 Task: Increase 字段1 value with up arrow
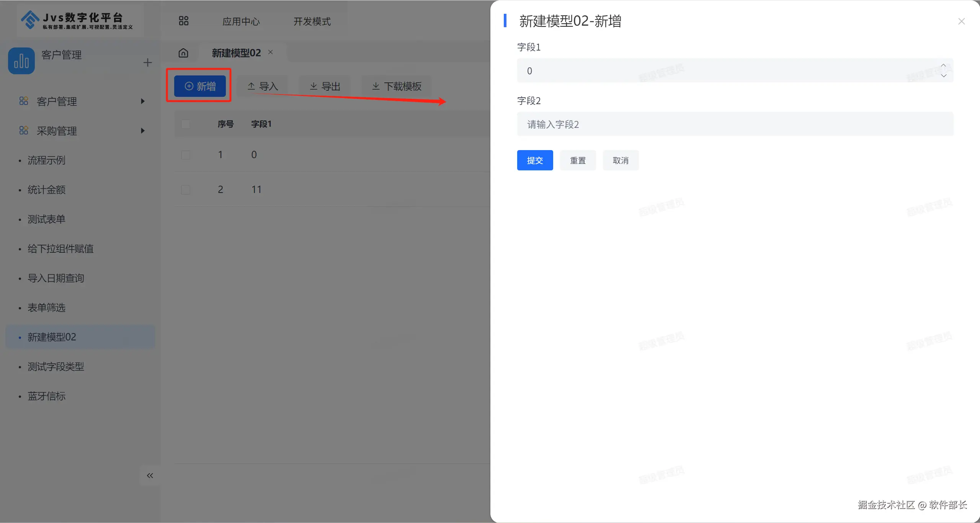(x=943, y=65)
